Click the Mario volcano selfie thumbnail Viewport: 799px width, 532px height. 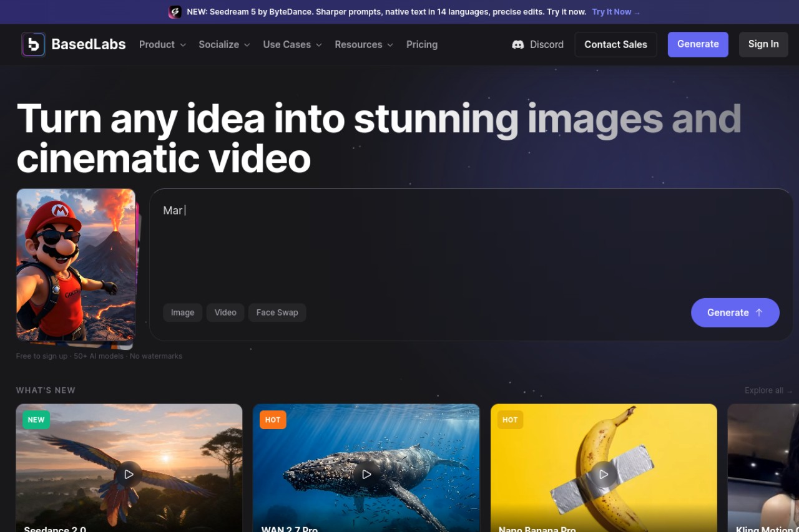(76, 265)
